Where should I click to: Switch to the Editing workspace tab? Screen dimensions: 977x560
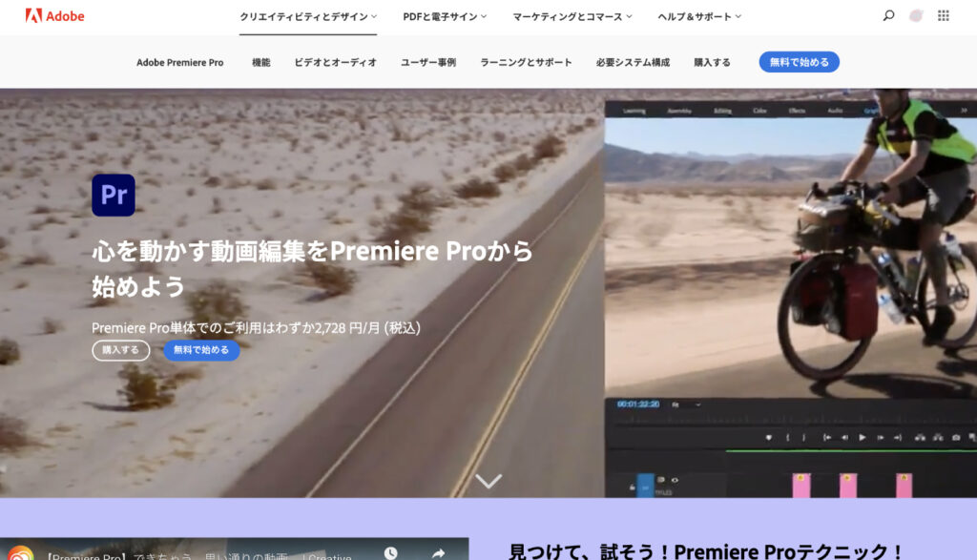pyautogui.click(x=723, y=111)
